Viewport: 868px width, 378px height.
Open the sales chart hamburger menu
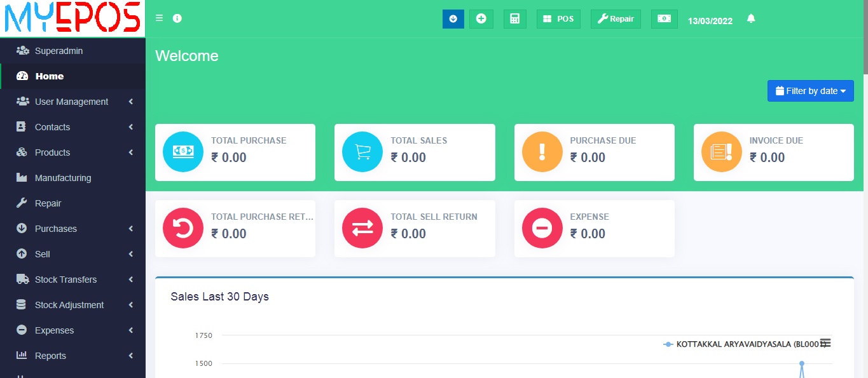pos(825,343)
